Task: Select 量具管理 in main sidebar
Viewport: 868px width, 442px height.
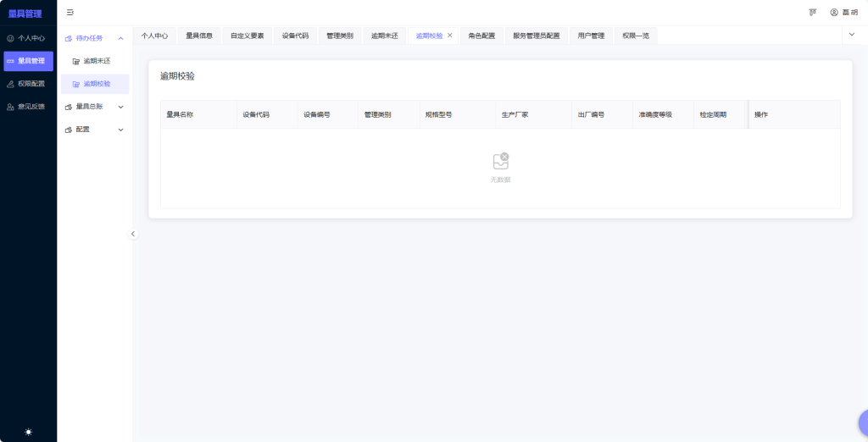Action: (x=28, y=62)
